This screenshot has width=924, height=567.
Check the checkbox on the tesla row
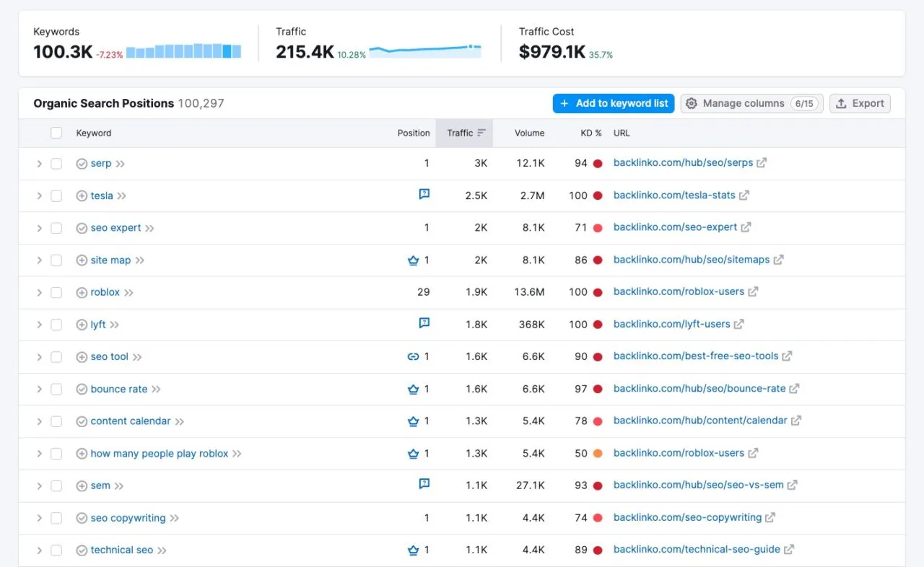click(56, 195)
